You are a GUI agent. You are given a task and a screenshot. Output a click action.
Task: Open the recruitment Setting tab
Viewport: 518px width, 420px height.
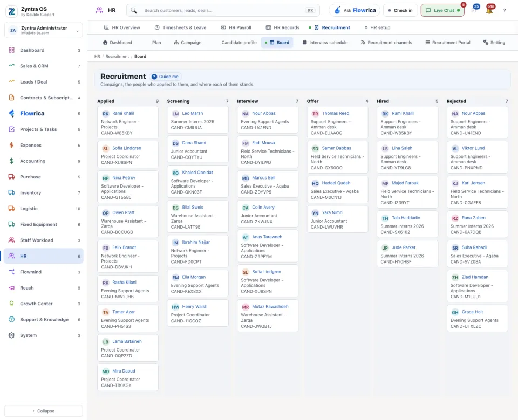494,43
